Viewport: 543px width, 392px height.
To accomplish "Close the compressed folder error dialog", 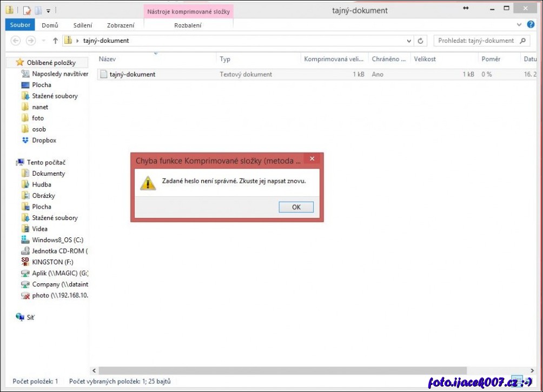I will click(x=311, y=160).
